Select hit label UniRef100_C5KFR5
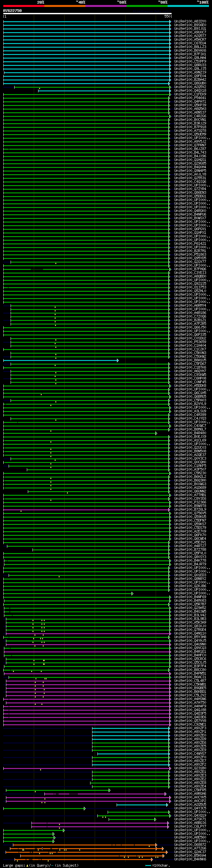 pyautogui.click(x=190, y=790)
